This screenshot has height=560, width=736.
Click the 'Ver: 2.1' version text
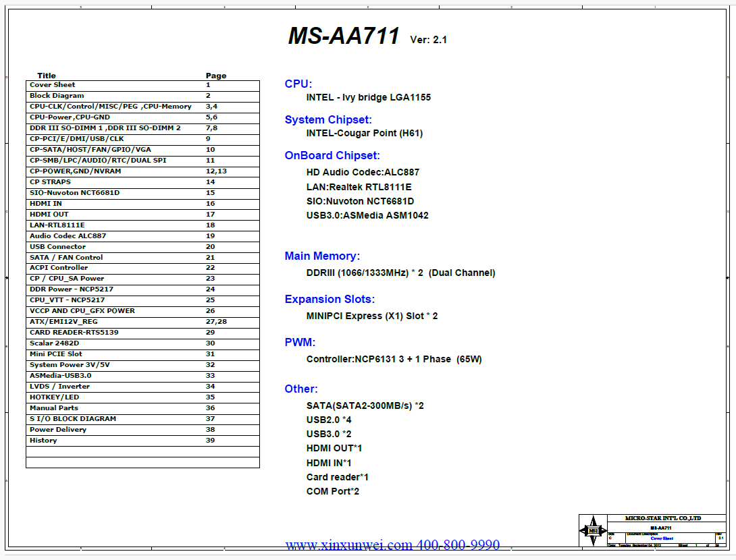click(429, 40)
